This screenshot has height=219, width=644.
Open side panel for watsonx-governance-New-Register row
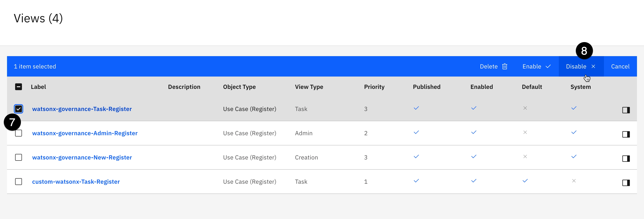click(626, 159)
